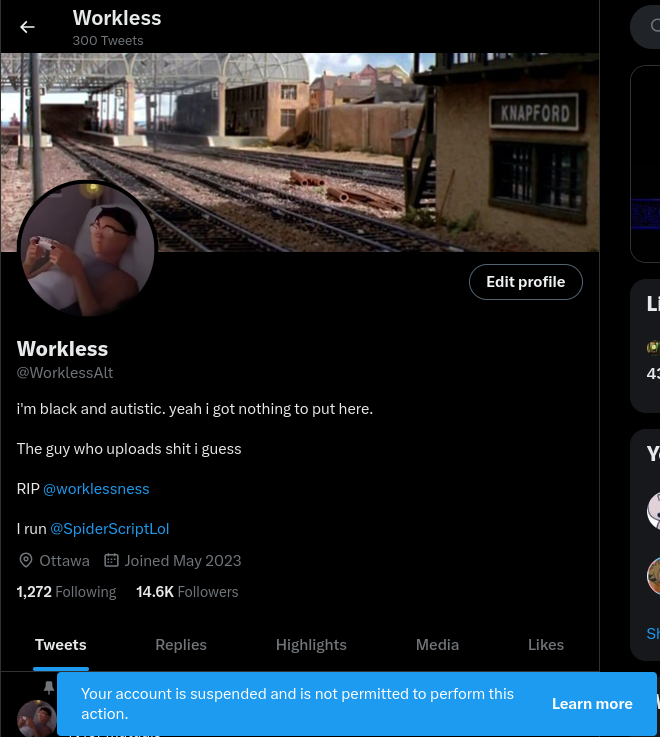Click the pinned tweet's author avatar
Viewport: 660px width, 737px height.
click(x=37, y=719)
